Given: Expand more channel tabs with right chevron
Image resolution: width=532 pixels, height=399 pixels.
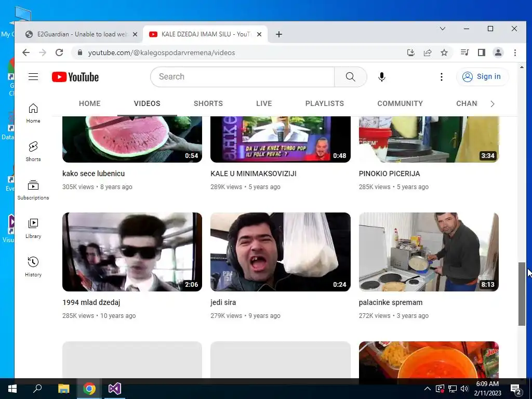Looking at the screenshot, I should point(493,104).
